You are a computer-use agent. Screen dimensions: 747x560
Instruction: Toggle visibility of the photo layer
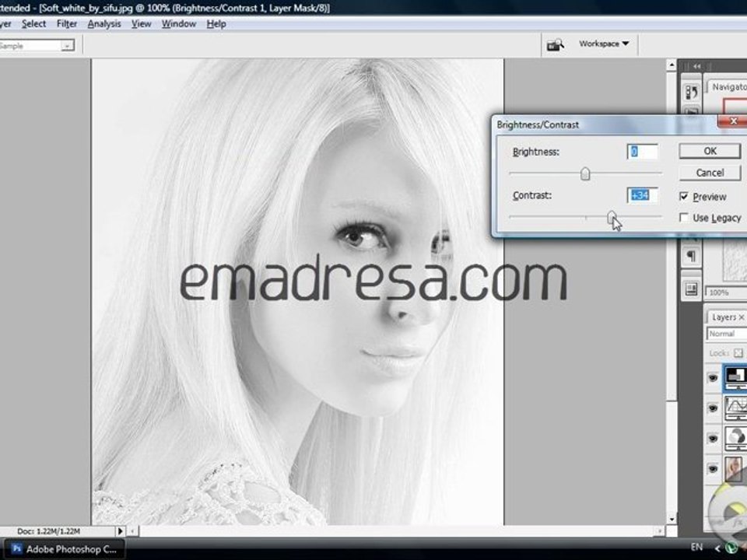(713, 468)
